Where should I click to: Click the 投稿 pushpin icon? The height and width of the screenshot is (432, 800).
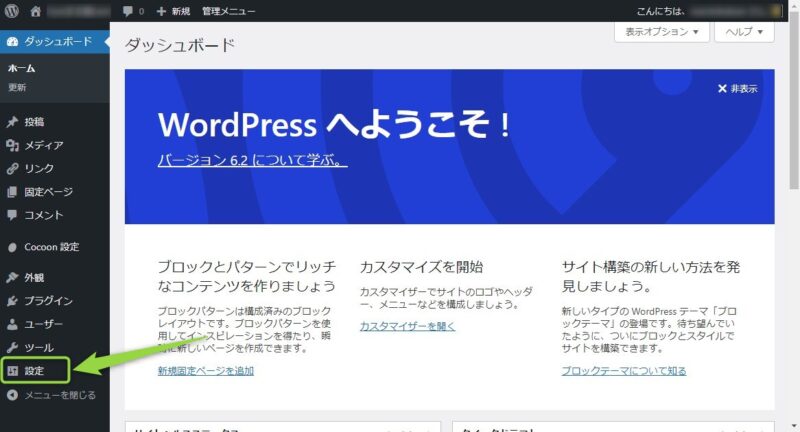pos(12,122)
